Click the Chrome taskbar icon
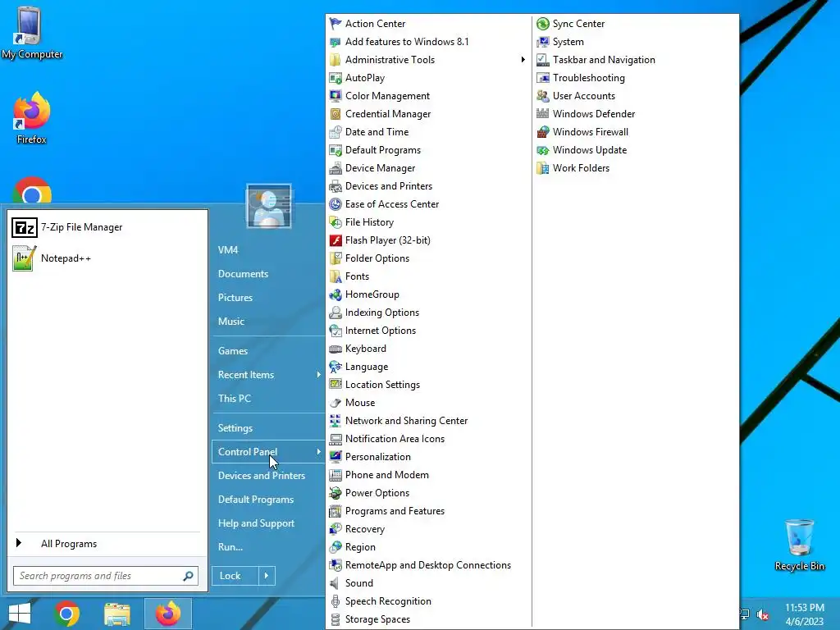 pos(67,614)
